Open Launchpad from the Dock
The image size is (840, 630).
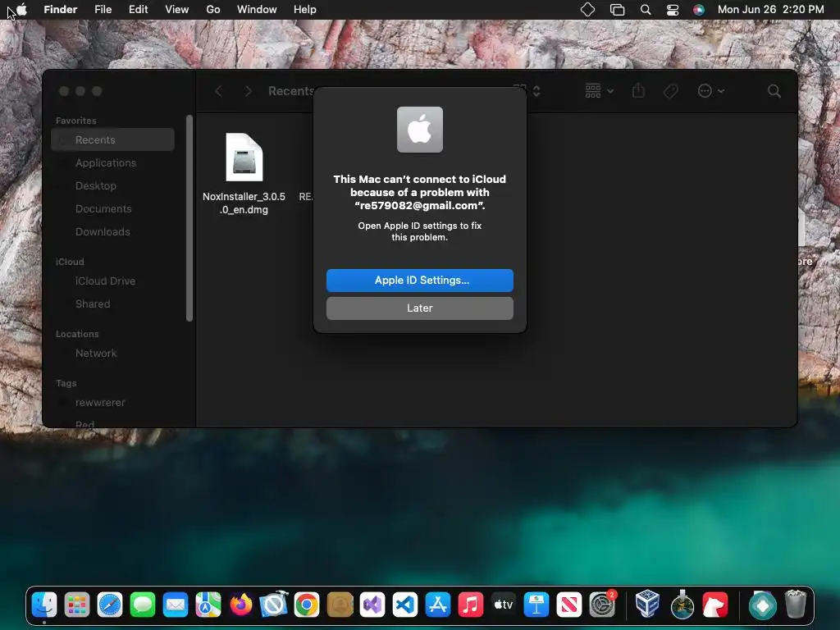(x=77, y=605)
